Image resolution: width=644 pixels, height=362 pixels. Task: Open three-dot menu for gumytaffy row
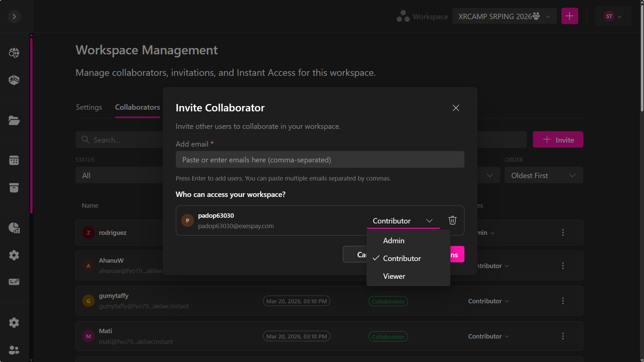[x=563, y=301]
